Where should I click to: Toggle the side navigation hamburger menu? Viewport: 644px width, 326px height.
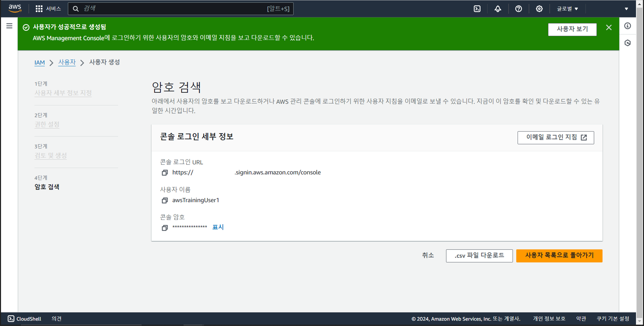click(9, 26)
